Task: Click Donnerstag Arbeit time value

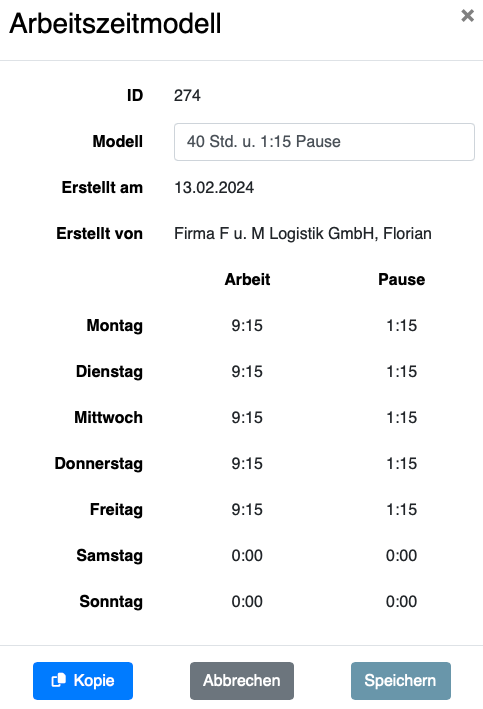Action: tap(247, 463)
